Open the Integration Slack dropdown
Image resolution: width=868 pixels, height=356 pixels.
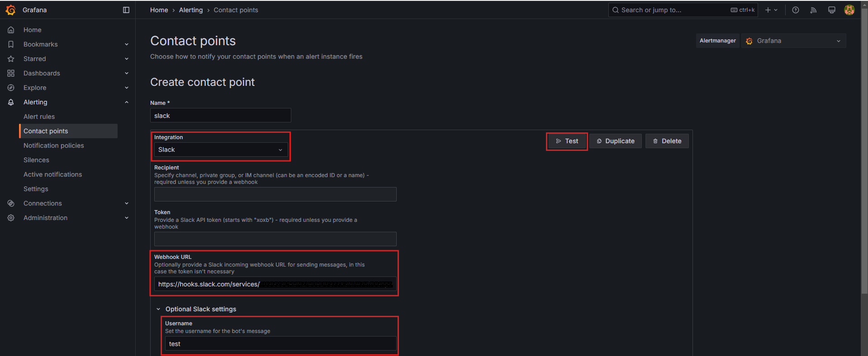pyautogui.click(x=221, y=150)
